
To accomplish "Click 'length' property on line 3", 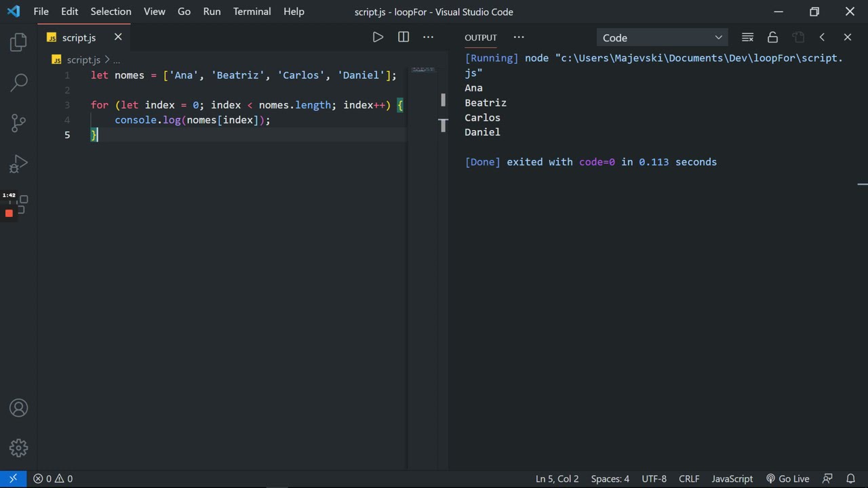I will point(313,105).
